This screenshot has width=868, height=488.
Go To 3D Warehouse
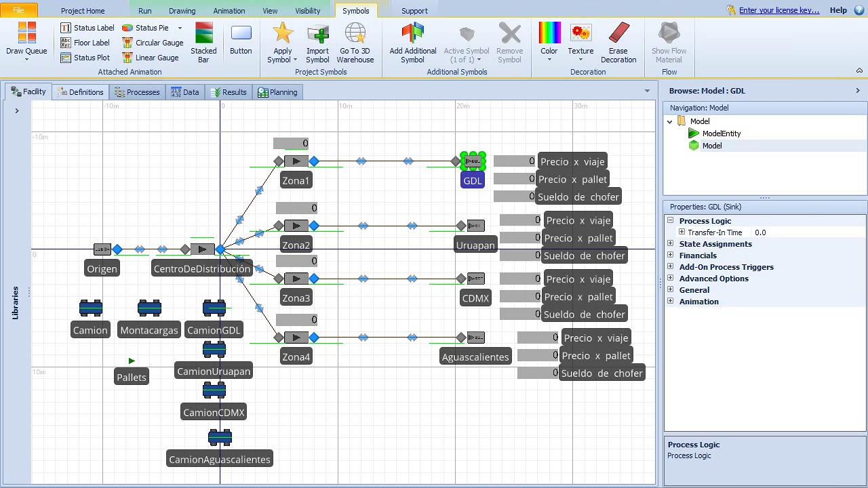pos(355,42)
